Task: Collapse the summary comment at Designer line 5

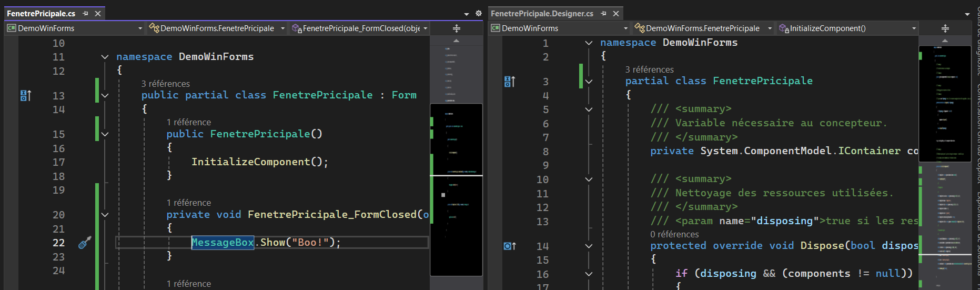Action: point(589,109)
